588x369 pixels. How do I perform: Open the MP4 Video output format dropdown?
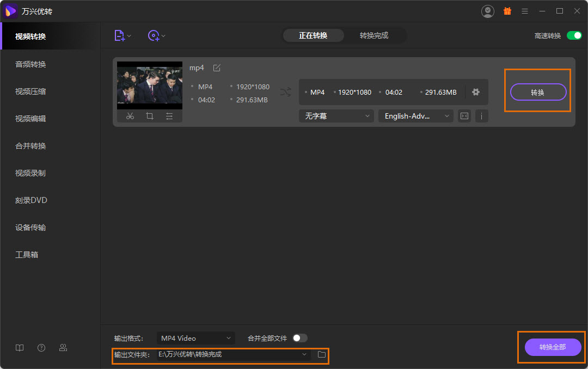click(x=195, y=338)
